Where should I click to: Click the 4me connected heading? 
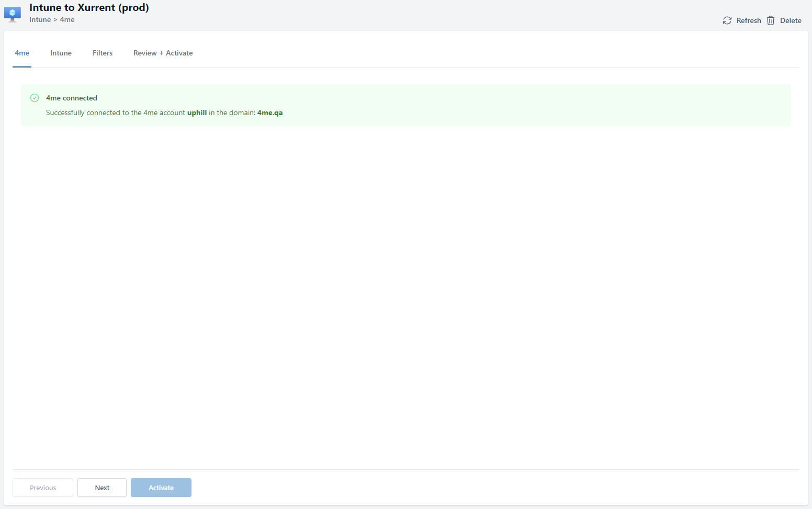[72, 98]
